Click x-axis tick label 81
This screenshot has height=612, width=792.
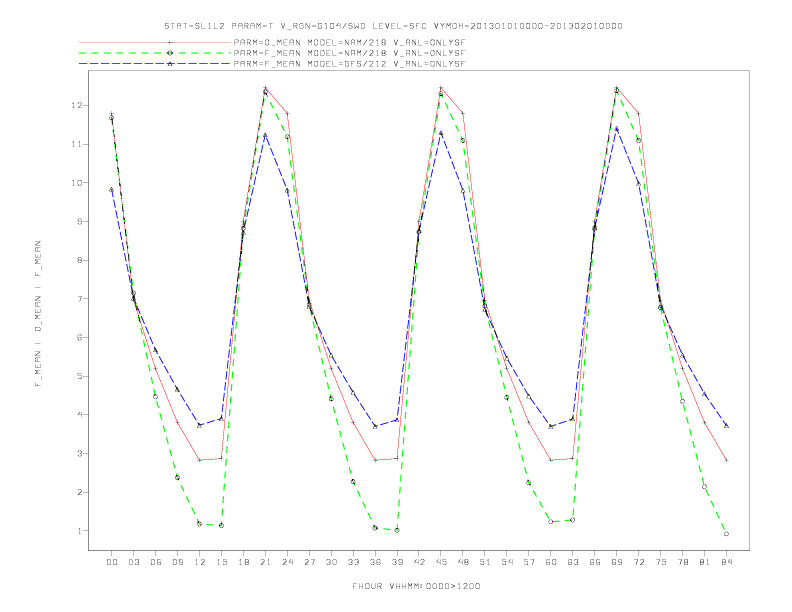tap(705, 562)
